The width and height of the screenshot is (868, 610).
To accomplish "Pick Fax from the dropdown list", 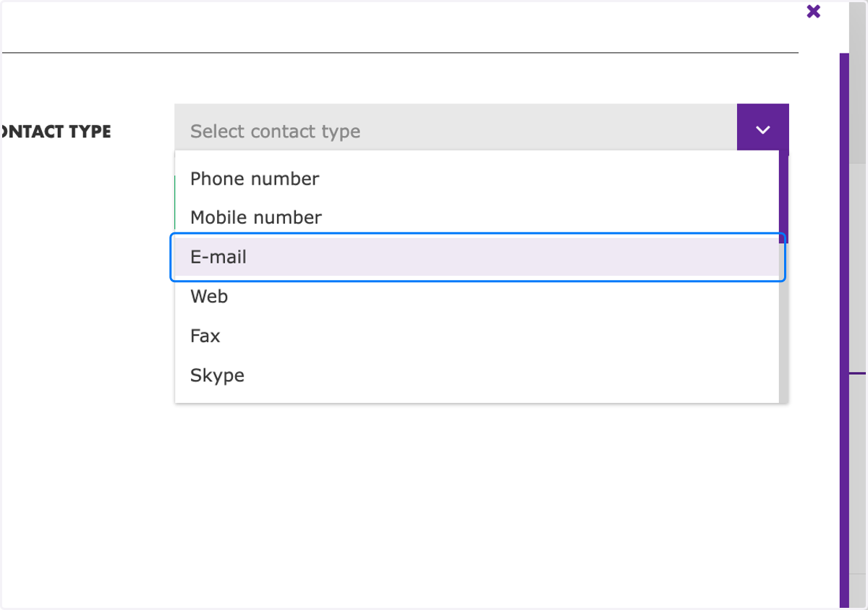I will 477,336.
